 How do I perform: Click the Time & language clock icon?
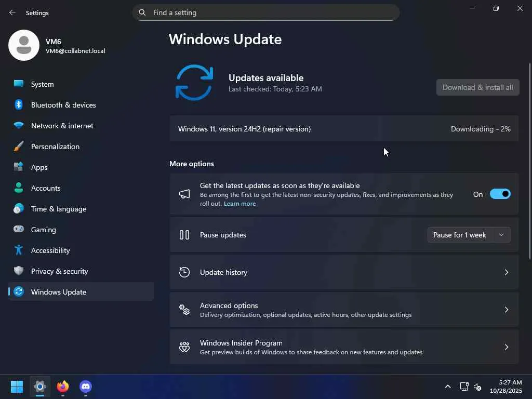tap(19, 209)
